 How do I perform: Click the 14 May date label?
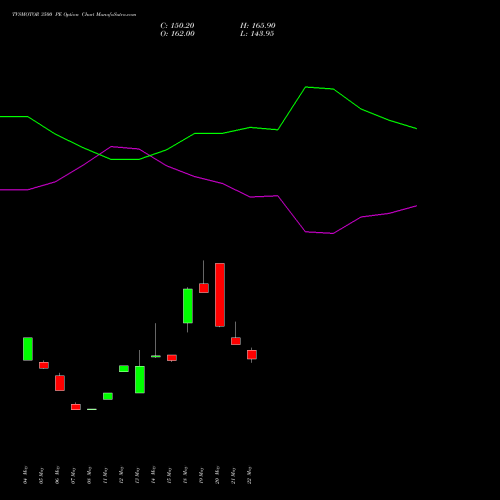click(x=154, y=475)
